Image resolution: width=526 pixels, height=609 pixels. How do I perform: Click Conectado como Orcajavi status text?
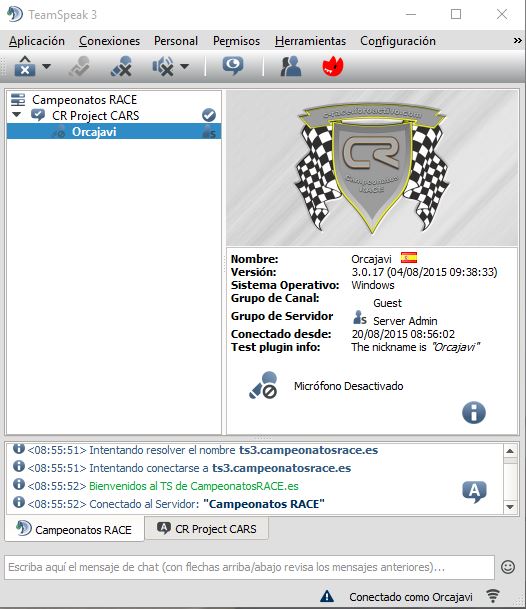pyautogui.click(x=411, y=597)
